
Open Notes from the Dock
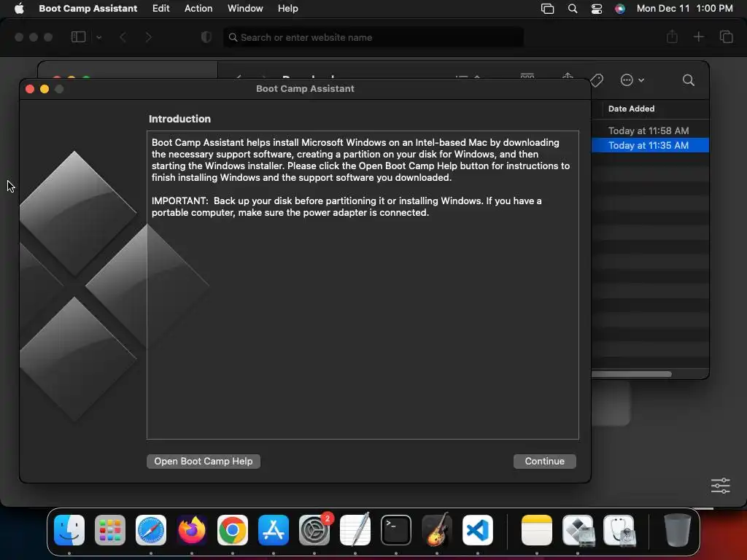(x=537, y=530)
